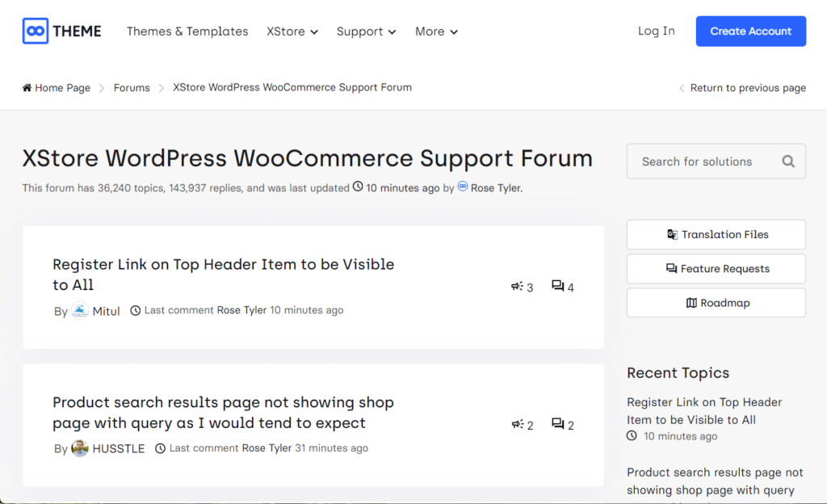Select Log In from the header
Image resolution: width=827 pixels, height=504 pixels.
[656, 31]
